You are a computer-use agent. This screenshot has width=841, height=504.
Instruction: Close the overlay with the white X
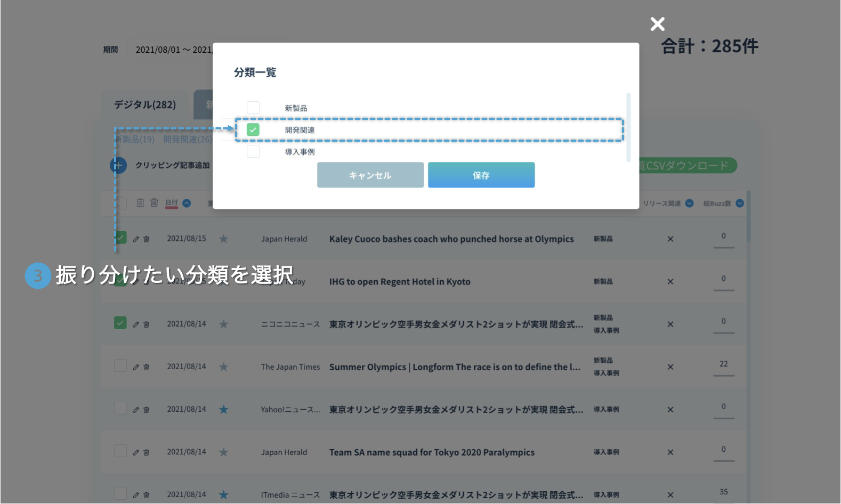(657, 24)
